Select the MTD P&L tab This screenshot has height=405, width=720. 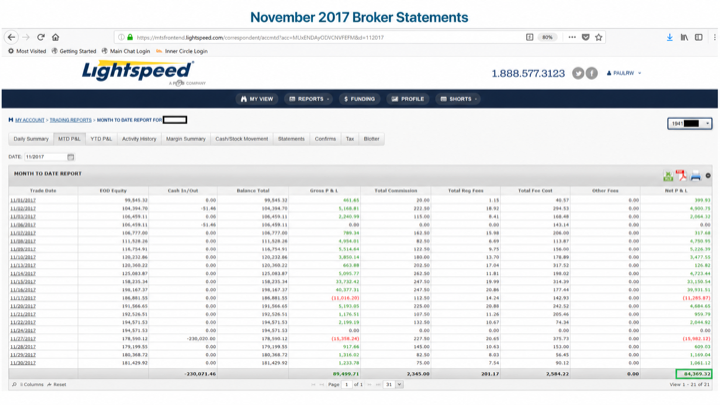pyautogui.click(x=69, y=139)
